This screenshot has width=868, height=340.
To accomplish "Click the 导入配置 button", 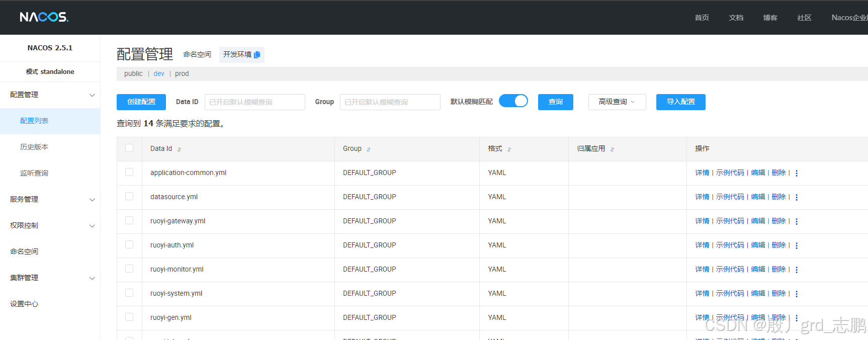I will tap(681, 102).
